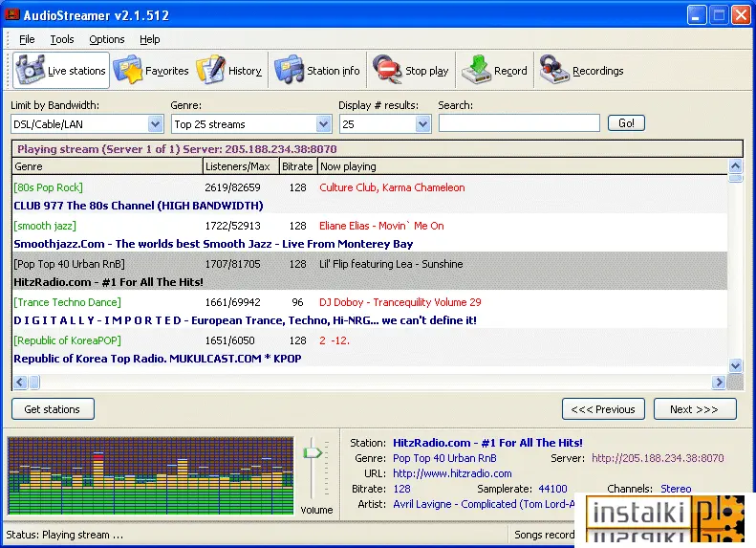
Task: Click the horizontal scroll right arrow
Action: 719,382
